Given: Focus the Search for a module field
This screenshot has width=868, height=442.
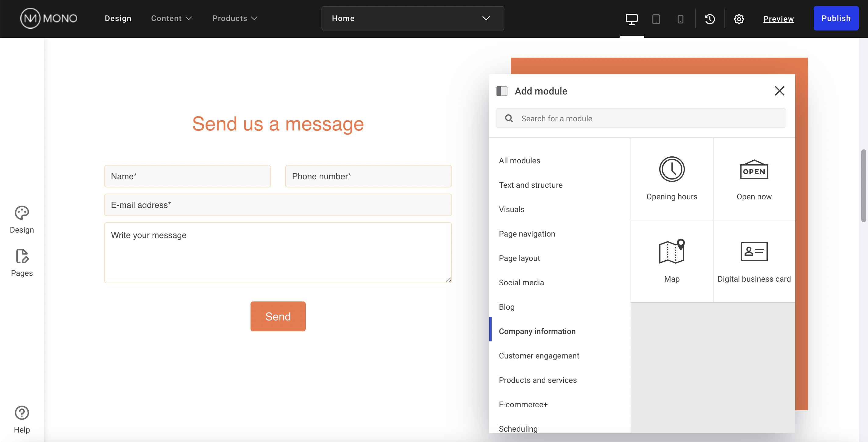Looking at the screenshot, I should [x=641, y=118].
